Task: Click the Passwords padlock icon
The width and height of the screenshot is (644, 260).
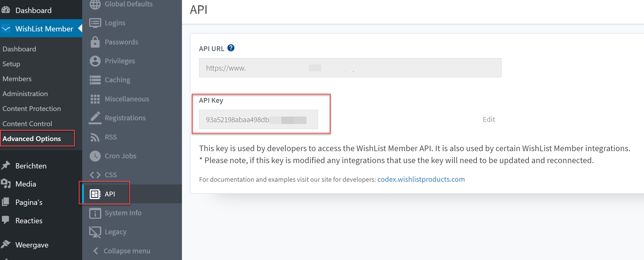Action: [x=95, y=42]
